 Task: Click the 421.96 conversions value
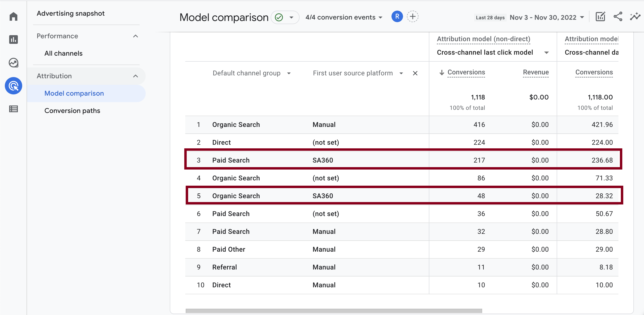pos(602,125)
